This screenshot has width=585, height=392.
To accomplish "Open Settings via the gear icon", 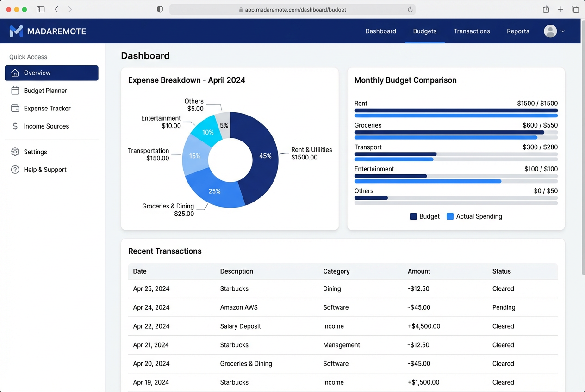I will [14, 152].
